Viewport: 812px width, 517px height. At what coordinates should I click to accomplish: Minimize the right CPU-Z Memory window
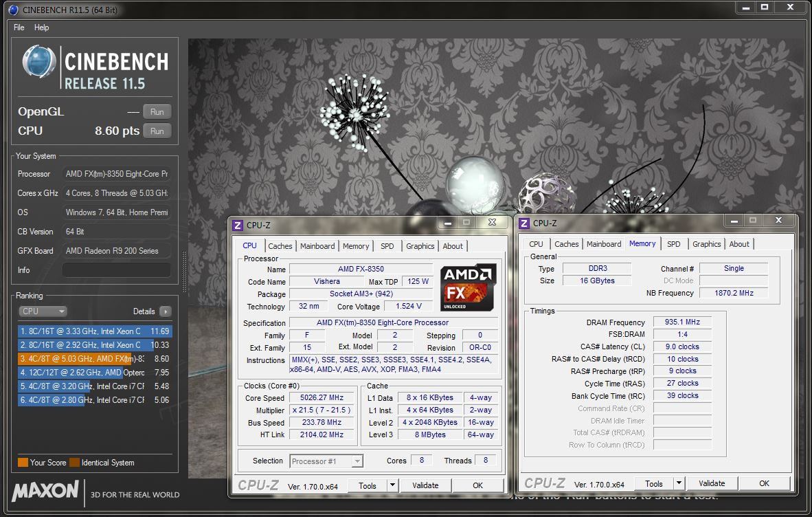[734, 221]
